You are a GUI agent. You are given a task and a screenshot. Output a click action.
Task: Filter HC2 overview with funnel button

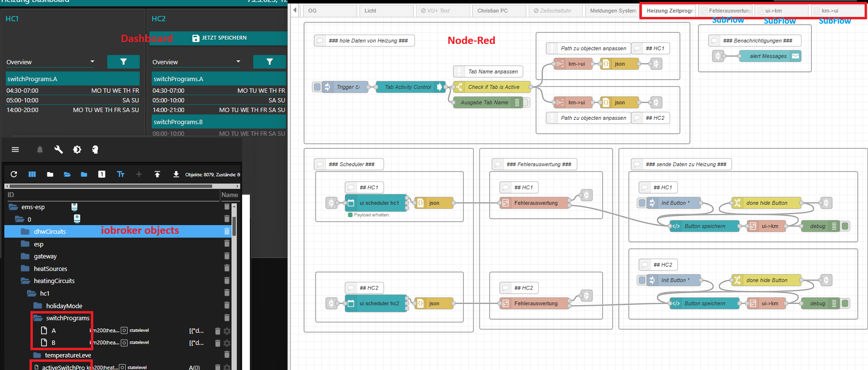[270, 62]
